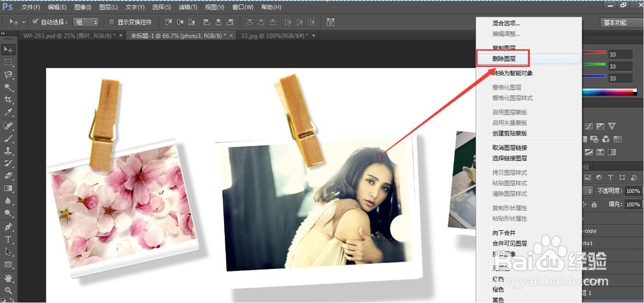Select the History Brush tool
Image resolution: width=644 pixels, height=303 pixels.
pos(8,163)
